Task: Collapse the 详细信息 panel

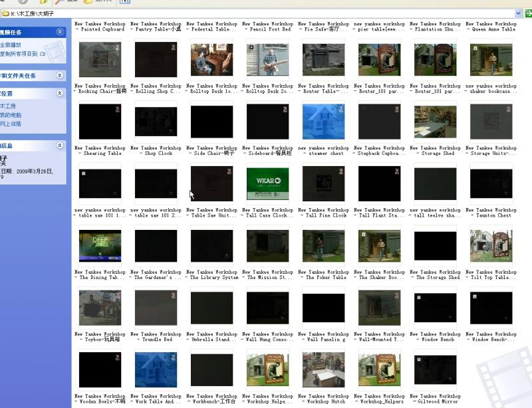Action: 60,146
